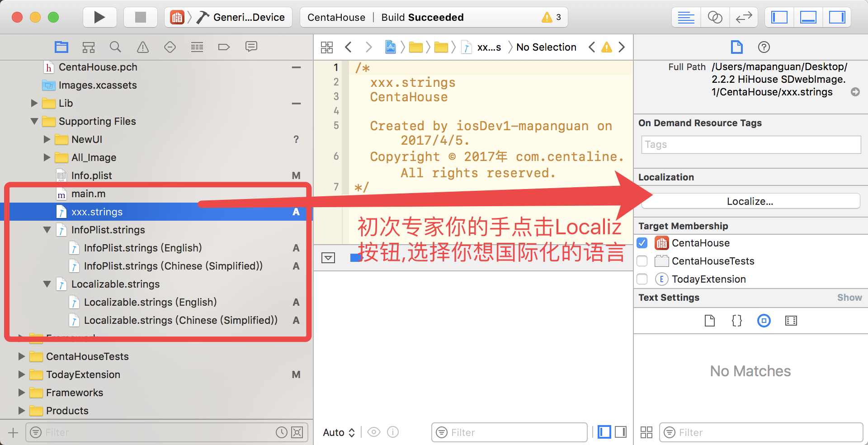Go back in editor history
This screenshot has width=868, height=445.
point(348,47)
